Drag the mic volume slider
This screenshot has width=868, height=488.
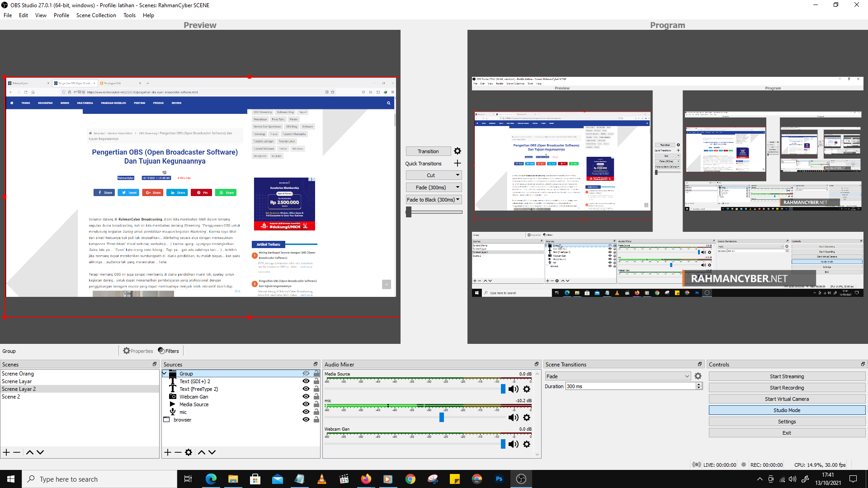click(x=442, y=417)
